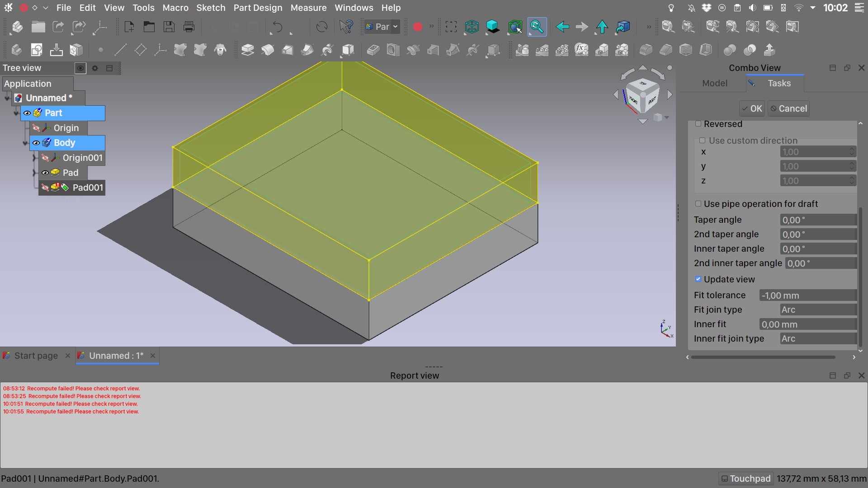Screen dimensions: 868x488
Task: Select the Pad tool
Action: point(248,50)
